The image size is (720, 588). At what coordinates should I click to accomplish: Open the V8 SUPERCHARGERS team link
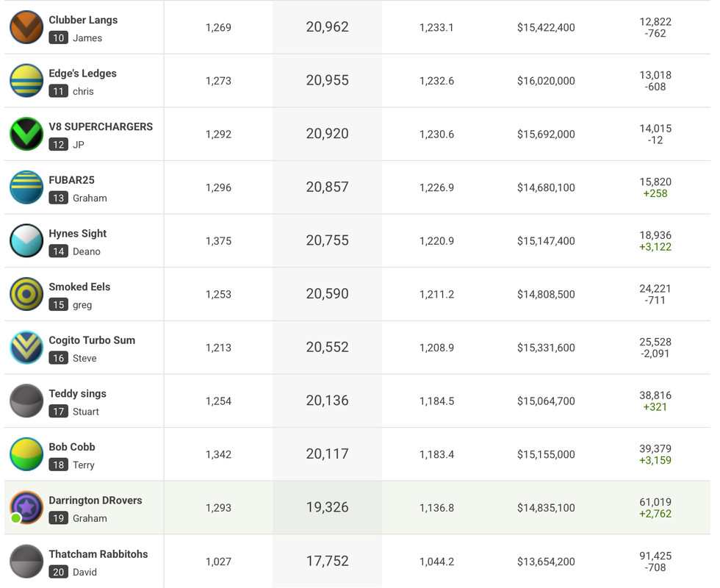pos(101,126)
